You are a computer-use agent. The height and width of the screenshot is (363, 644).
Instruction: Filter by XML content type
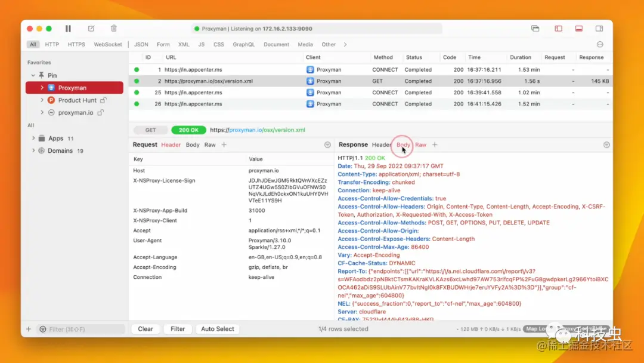184,44
